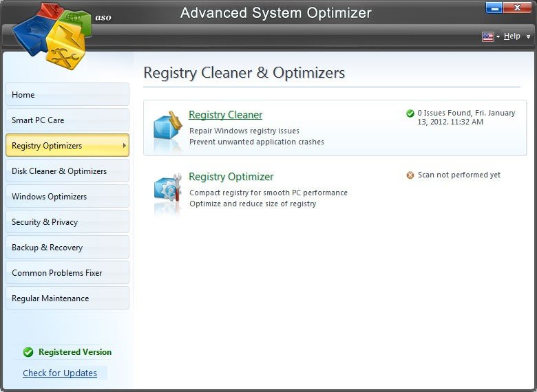Open Disk Cleaner & Optimizers
Viewport: 537px width, 392px height.
point(67,171)
